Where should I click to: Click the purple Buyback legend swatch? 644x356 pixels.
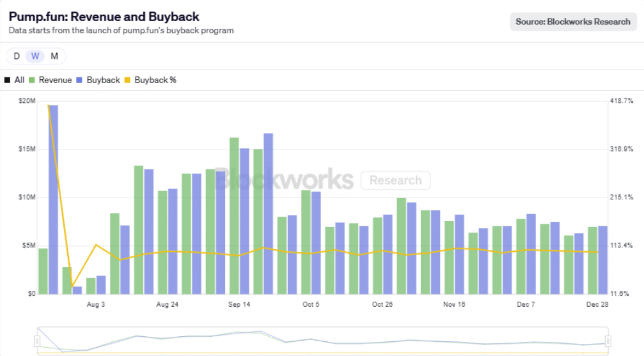pyautogui.click(x=79, y=80)
